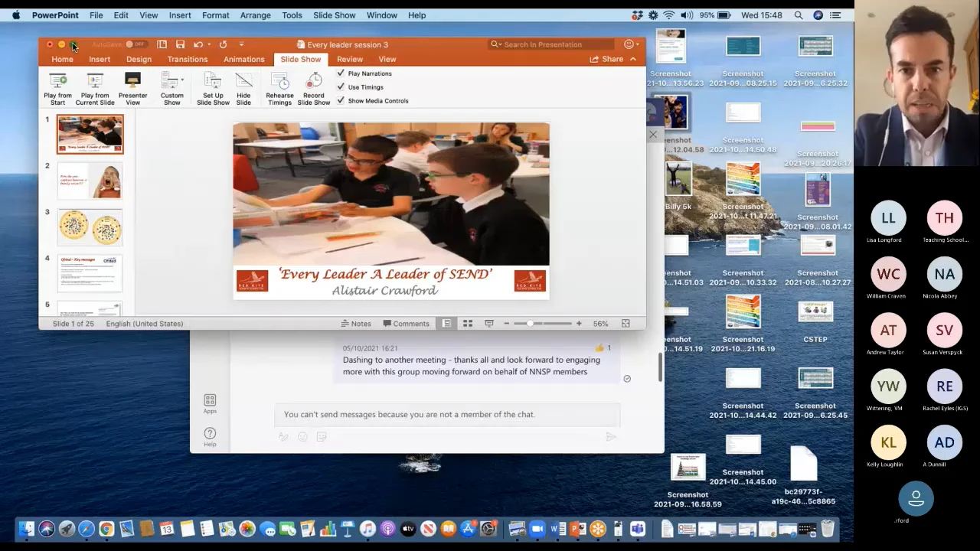The height and width of the screenshot is (551, 980).
Task: Expand the Custom Show dropdown
Action: click(182, 80)
